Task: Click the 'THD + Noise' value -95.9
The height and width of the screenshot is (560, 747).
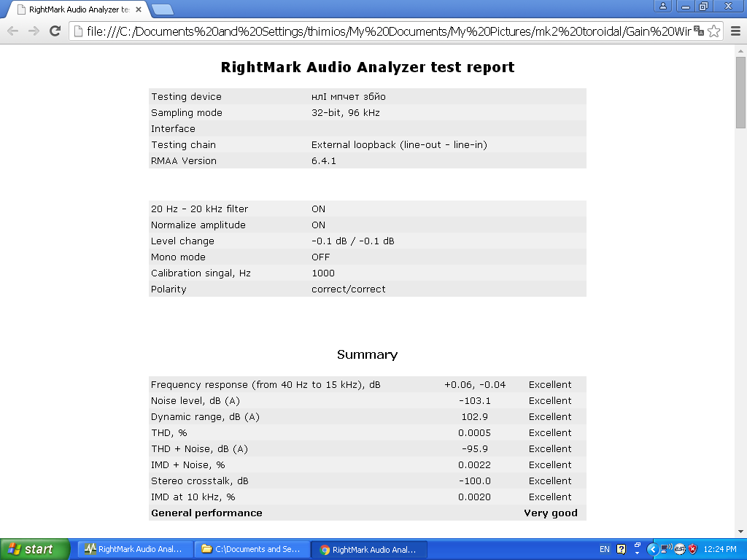Action: click(474, 449)
